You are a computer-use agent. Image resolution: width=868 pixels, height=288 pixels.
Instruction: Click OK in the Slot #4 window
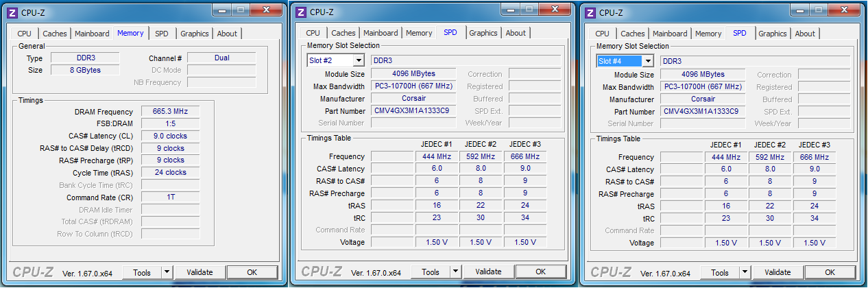(x=830, y=273)
